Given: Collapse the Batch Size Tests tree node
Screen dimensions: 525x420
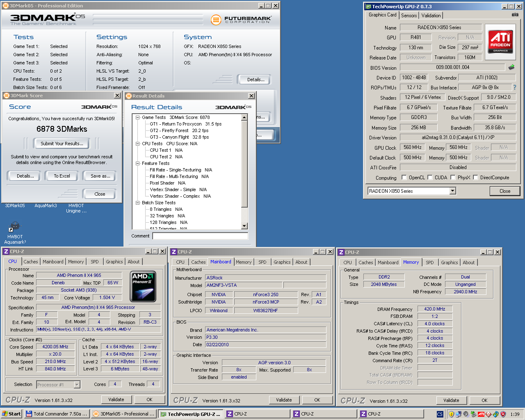Looking at the screenshot, I should (138, 203).
